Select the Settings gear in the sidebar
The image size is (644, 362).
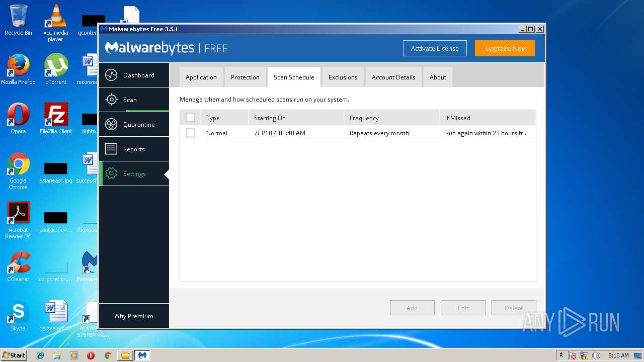pyautogui.click(x=134, y=174)
